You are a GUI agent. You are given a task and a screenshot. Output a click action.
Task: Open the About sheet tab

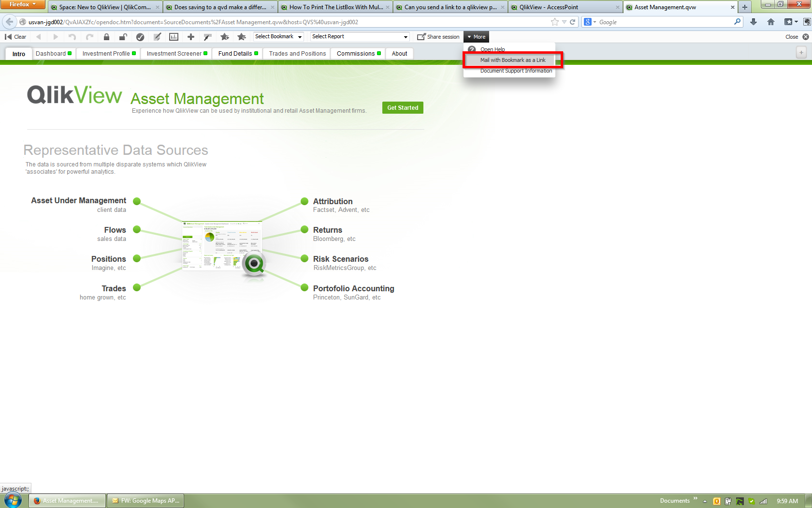pos(399,54)
